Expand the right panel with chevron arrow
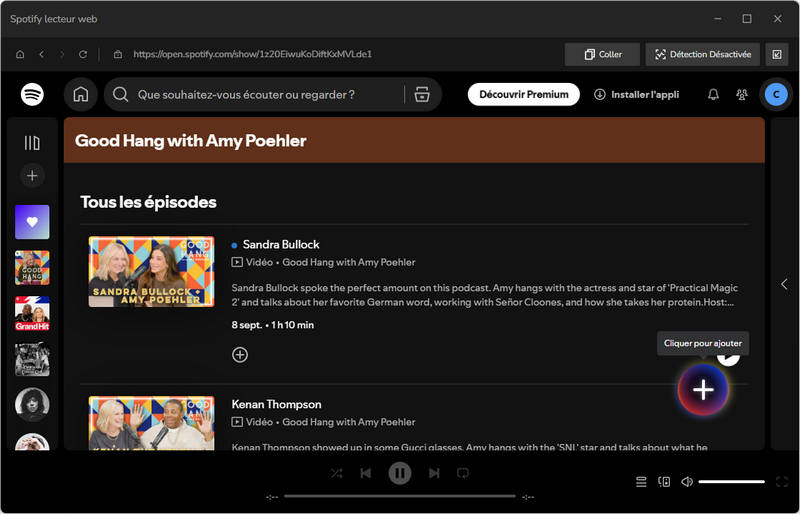 point(784,284)
